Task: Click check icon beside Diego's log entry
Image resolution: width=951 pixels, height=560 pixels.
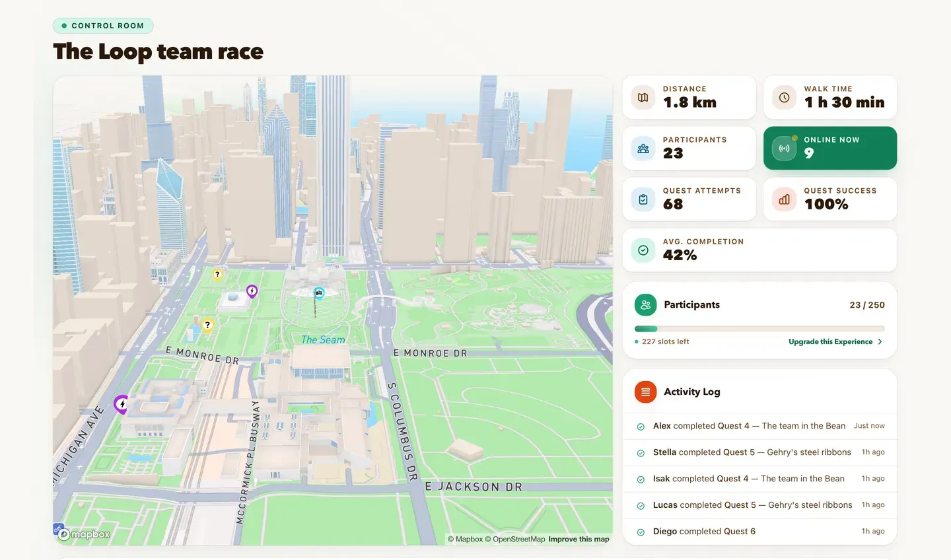Action: coord(641,532)
